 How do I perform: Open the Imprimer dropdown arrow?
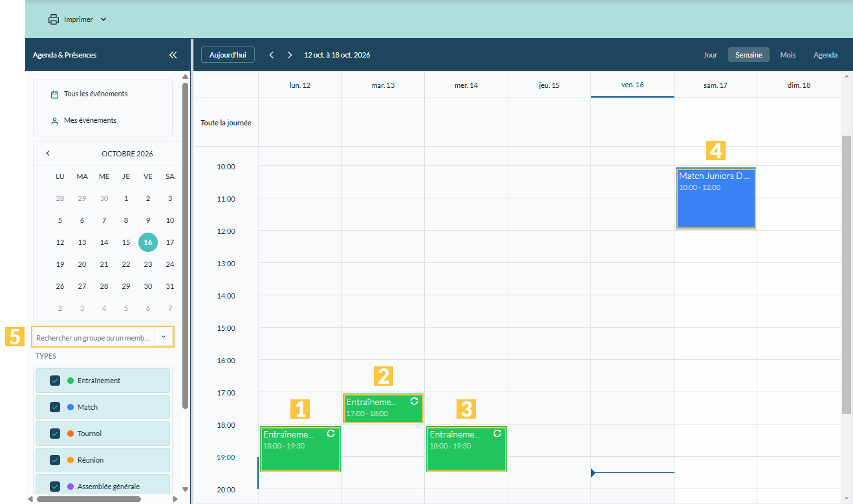coord(103,19)
